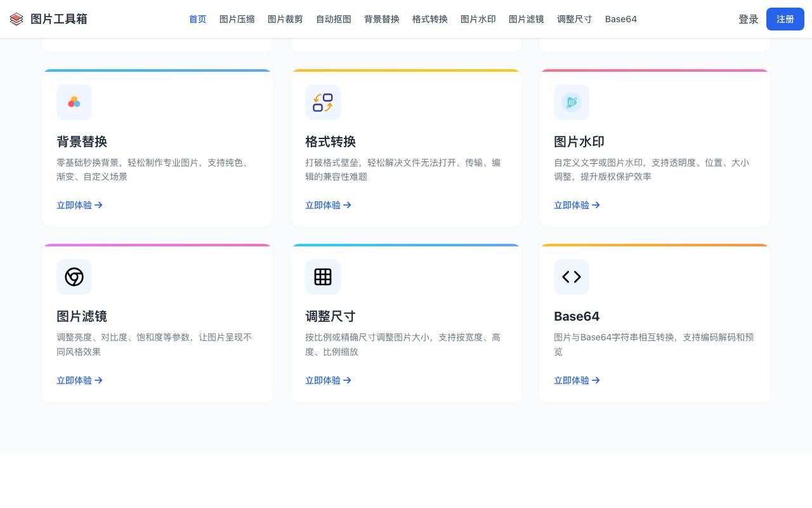Click the 格式转换 swap arrows icon

pos(323,102)
